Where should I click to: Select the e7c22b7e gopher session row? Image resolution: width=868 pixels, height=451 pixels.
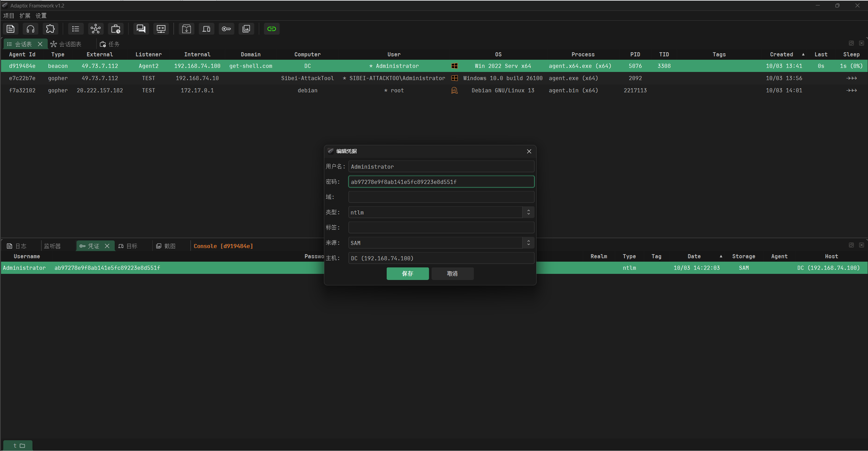[204, 78]
